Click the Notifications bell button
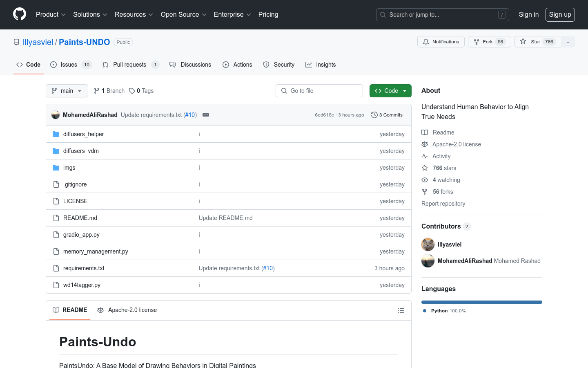This screenshot has width=588, height=368. pos(441,42)
